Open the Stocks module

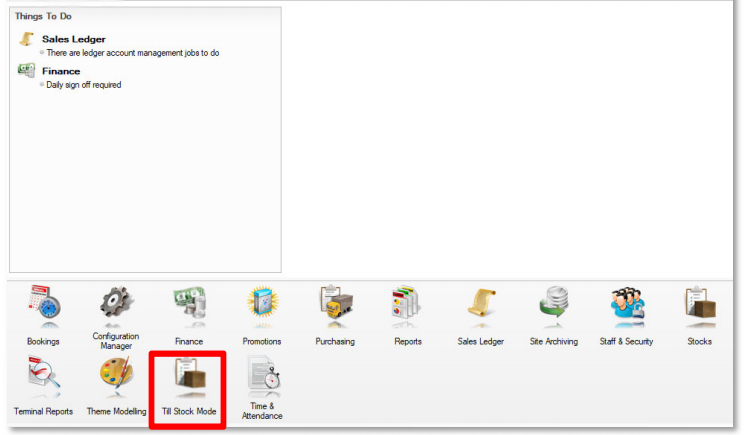[x=699, y=315]
